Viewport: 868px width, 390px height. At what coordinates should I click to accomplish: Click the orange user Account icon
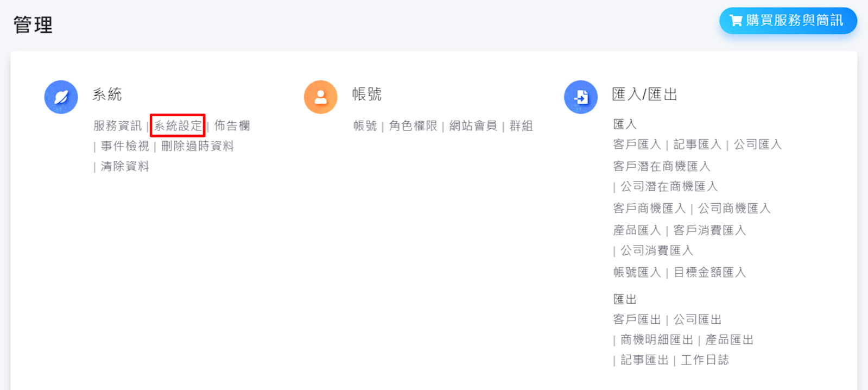point(320,97)
